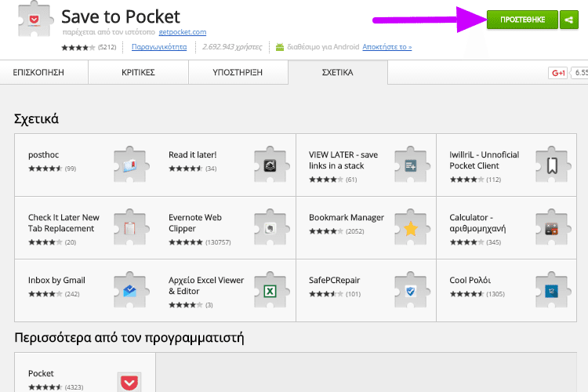Viewport: 588px width, 392px height.
Task: Open the posthoc extension title
Action: point(43,155)
